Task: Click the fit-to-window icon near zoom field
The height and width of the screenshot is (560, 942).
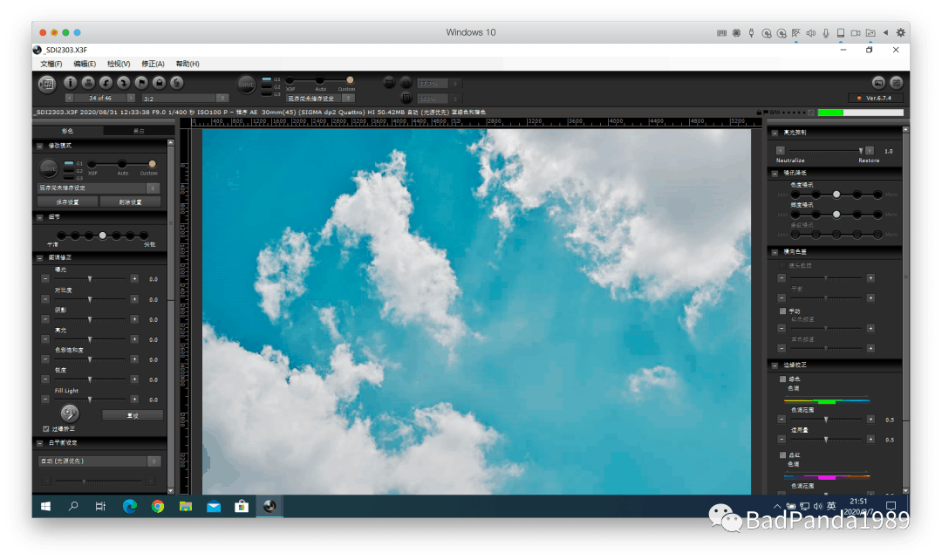Action: (389, 83)
